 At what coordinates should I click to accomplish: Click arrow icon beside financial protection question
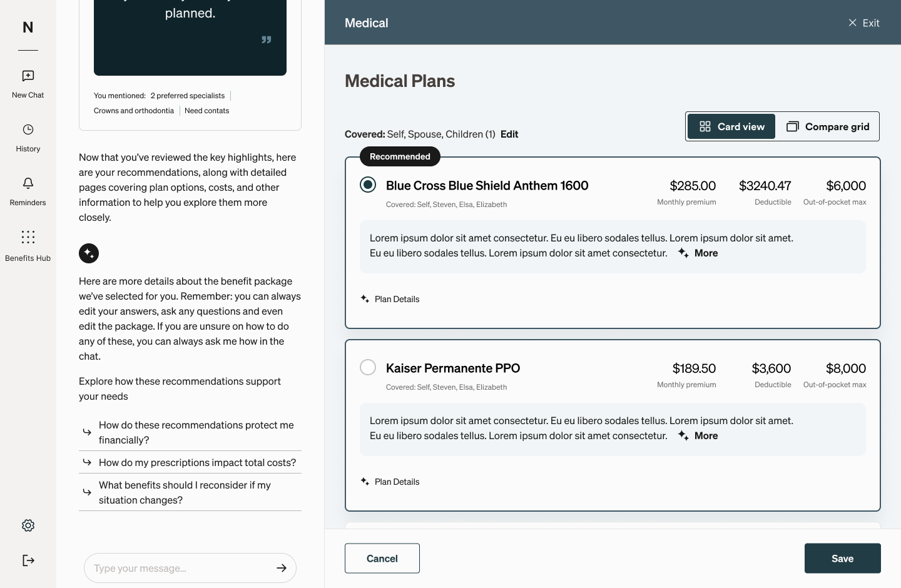click(x=87, y=432)
